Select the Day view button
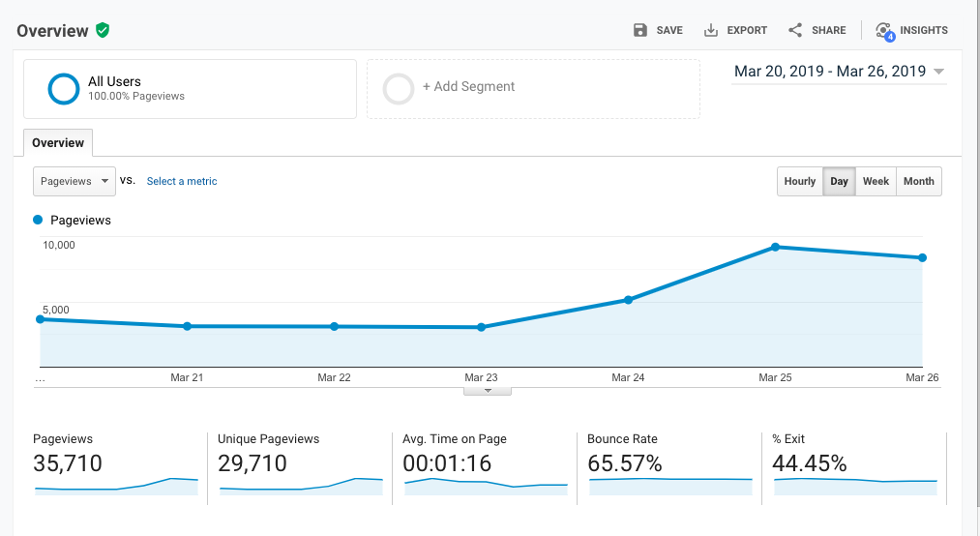The width and height of the screenshot is (980, 536). coord(839,181)
